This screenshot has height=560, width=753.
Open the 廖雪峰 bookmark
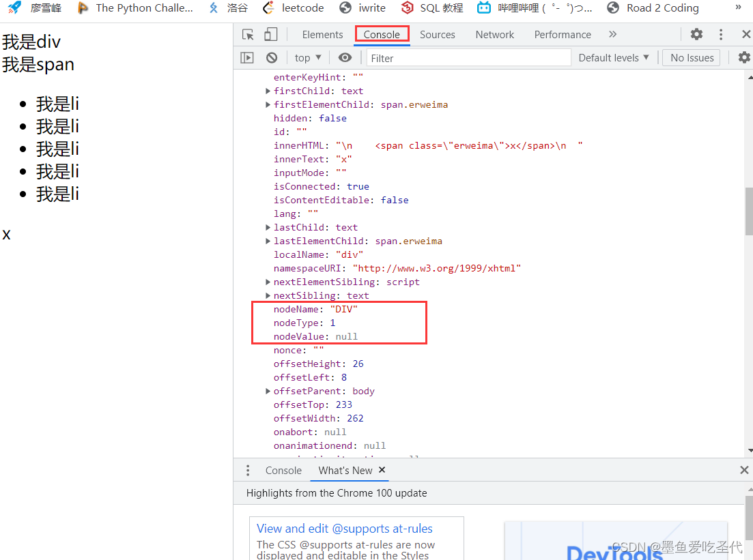pyautogui.click(x=35, y=8)
